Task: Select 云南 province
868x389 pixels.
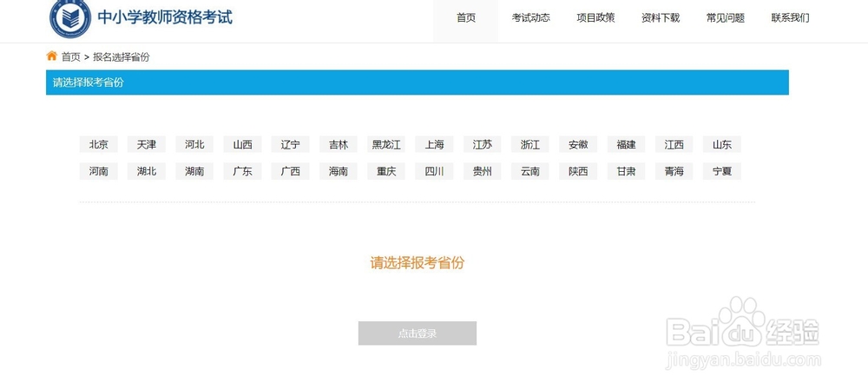Action: tap(530, 171)
